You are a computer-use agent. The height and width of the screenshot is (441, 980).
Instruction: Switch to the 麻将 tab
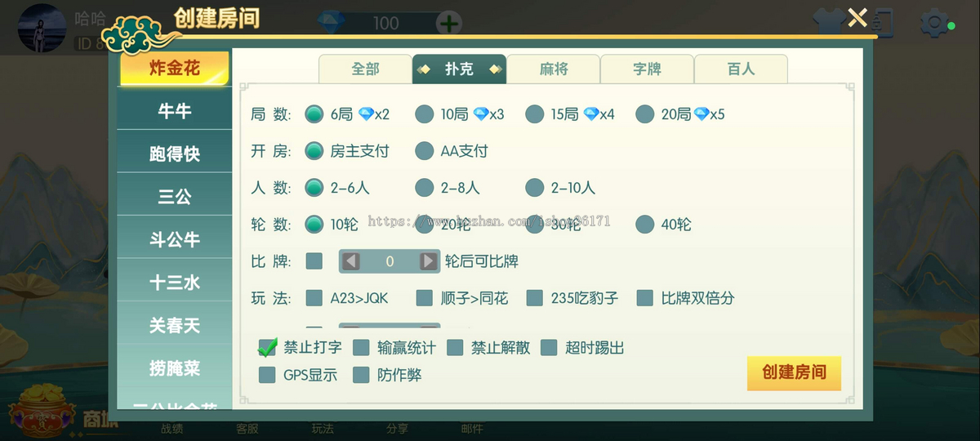(x=554, y=69)
